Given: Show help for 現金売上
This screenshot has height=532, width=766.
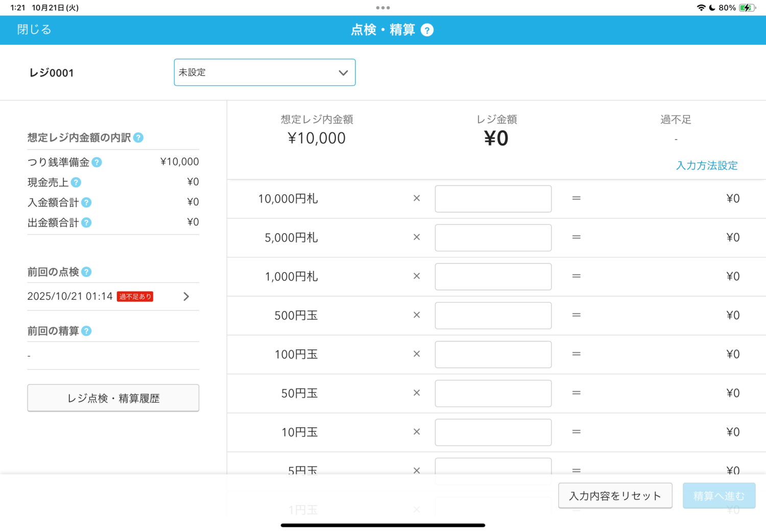Looking at the screenshot, I should coord(76,182).
